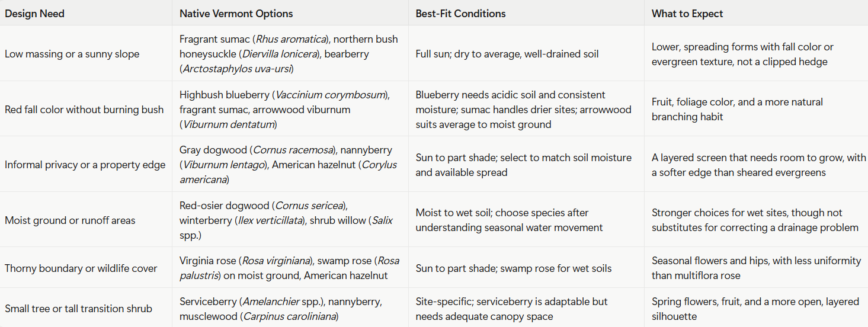The image size is (868, 327).
Task: Select the Informal privacy or property edge cell
Action: click(x=86, y=164)
